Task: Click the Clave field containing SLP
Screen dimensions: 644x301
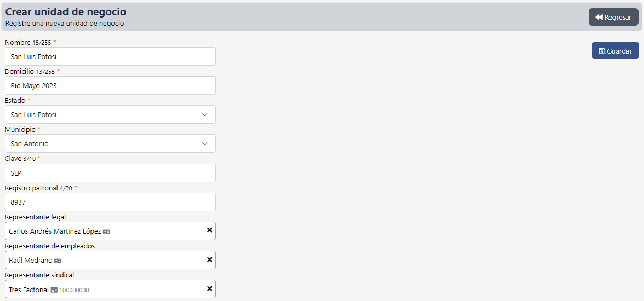Action: click(x=110, y=173)
